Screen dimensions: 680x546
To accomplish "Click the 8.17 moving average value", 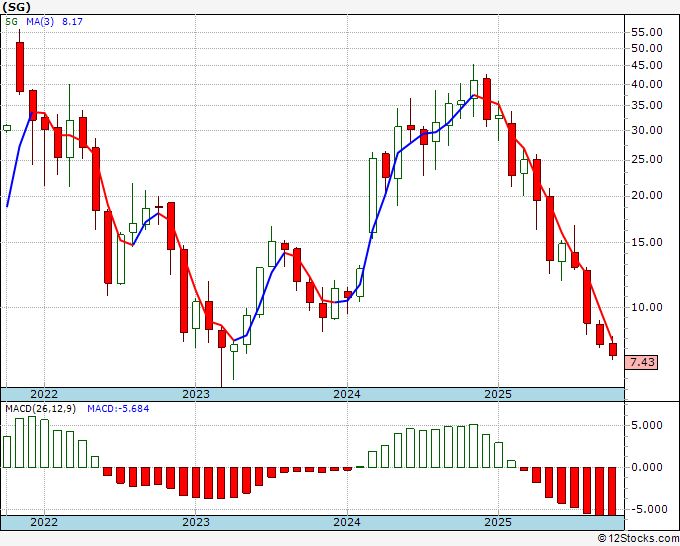I will pos(72,22).
